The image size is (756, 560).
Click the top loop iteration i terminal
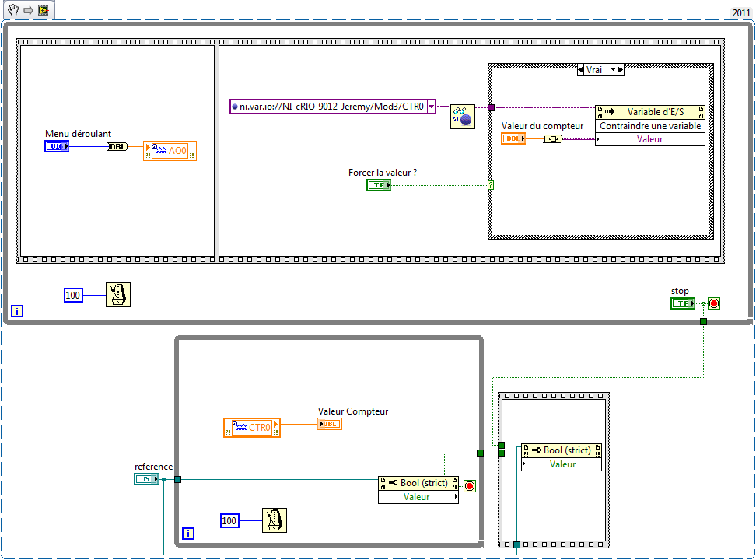(17, 311)
